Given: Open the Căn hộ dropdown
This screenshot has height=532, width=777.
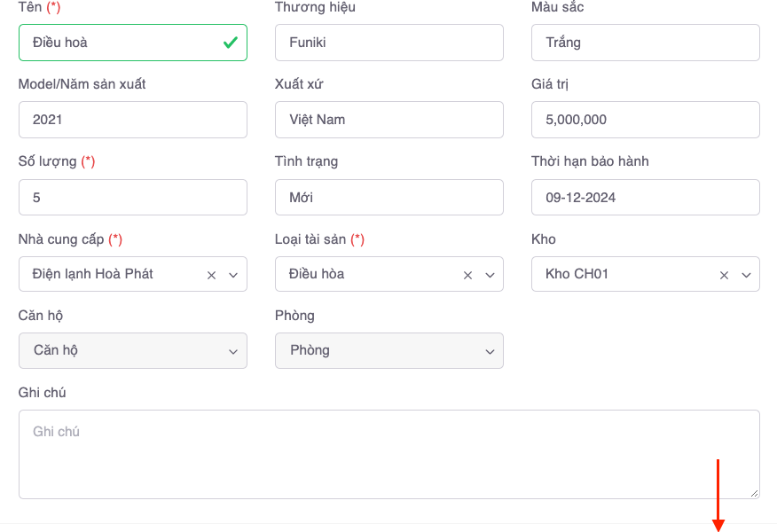Looking at the screenshot, I should coord(132,350).
